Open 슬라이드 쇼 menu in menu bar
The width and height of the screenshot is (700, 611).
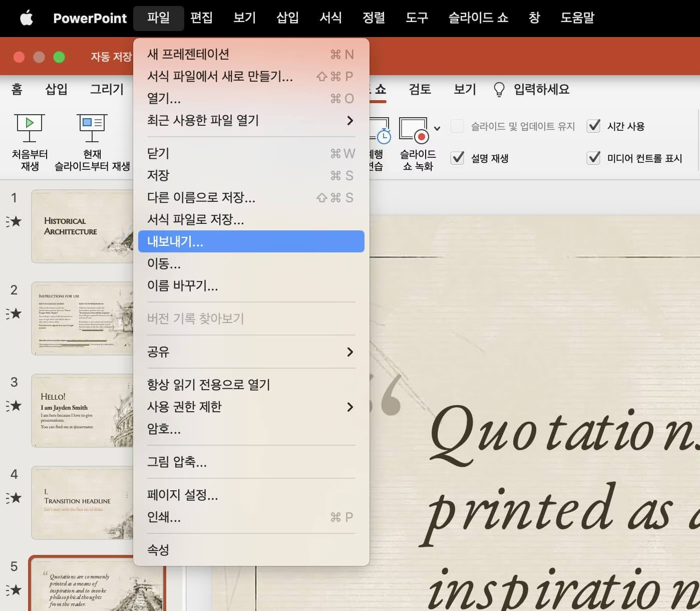coord(478,18)
